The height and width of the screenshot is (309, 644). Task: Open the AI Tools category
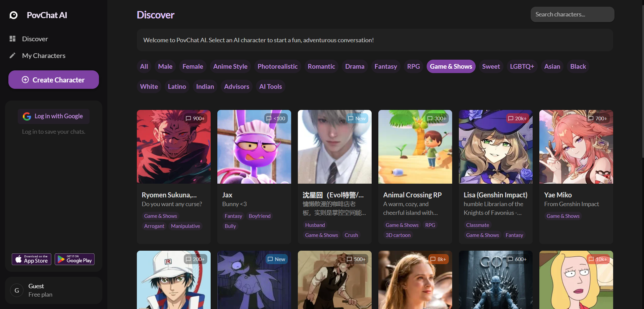point(270,86)
